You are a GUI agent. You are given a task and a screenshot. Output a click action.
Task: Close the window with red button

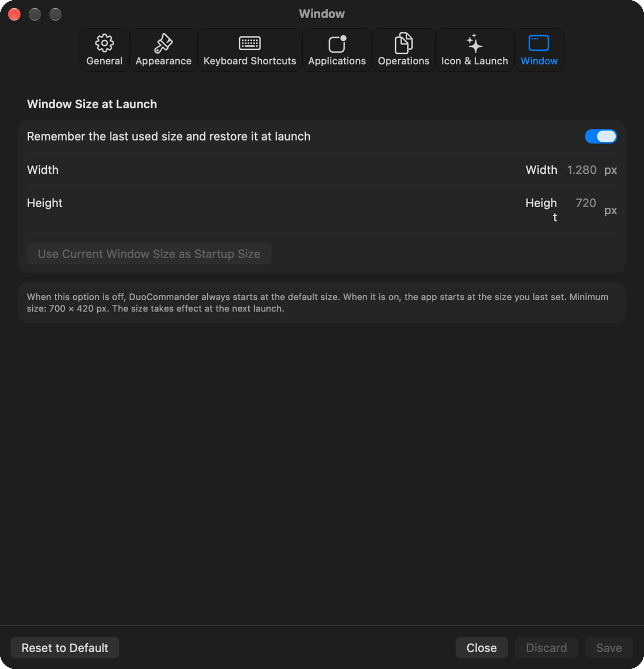(x=15, y=14)
